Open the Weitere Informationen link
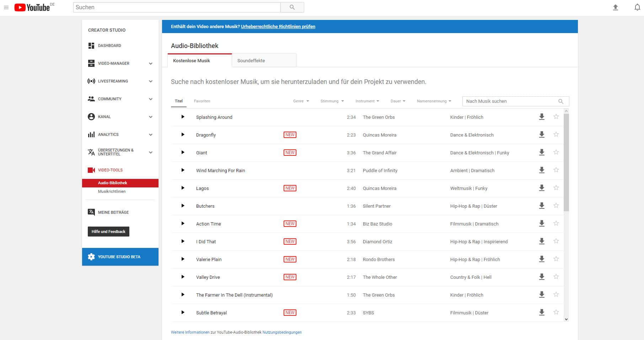644x340 pixels. pos(190,332)
